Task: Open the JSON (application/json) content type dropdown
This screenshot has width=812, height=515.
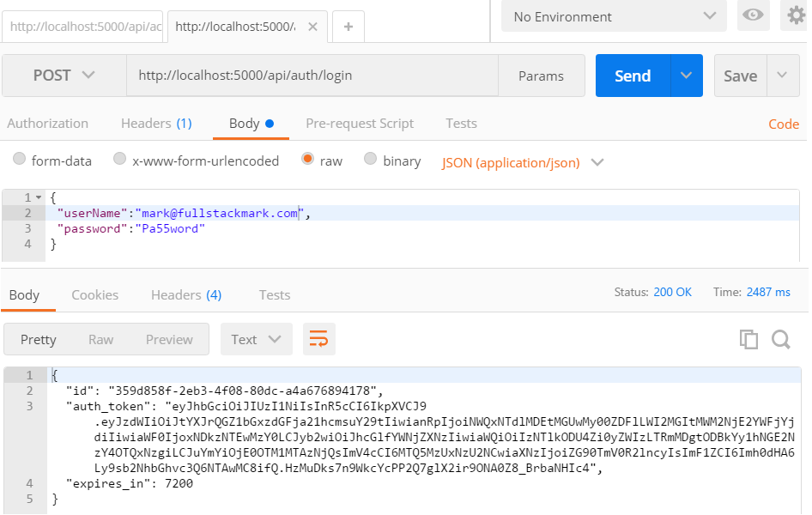Action: click(x=523, y=162)
